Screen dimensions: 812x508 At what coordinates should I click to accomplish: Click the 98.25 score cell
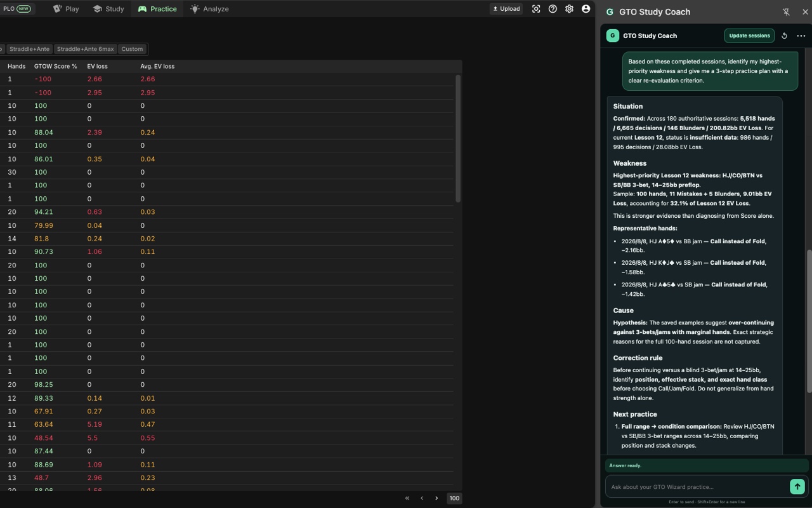click(x=43, y=385)
